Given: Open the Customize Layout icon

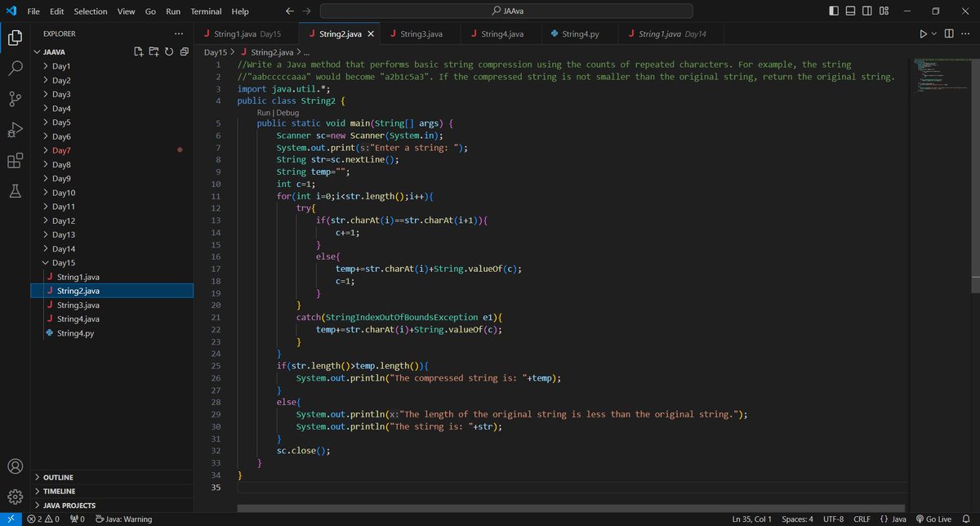Looking at the screenshot, I should pos(884,11).
